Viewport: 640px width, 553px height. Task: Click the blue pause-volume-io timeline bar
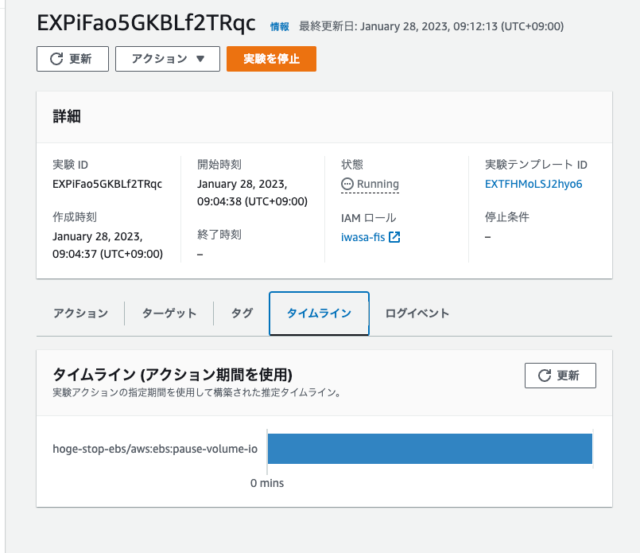tap(430, 449)
